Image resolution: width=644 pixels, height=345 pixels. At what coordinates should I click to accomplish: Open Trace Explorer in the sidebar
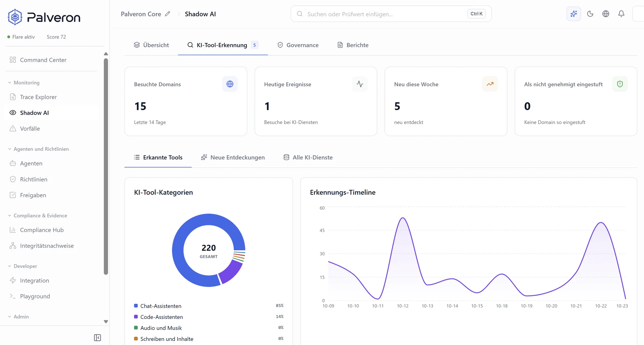(52, 97)
